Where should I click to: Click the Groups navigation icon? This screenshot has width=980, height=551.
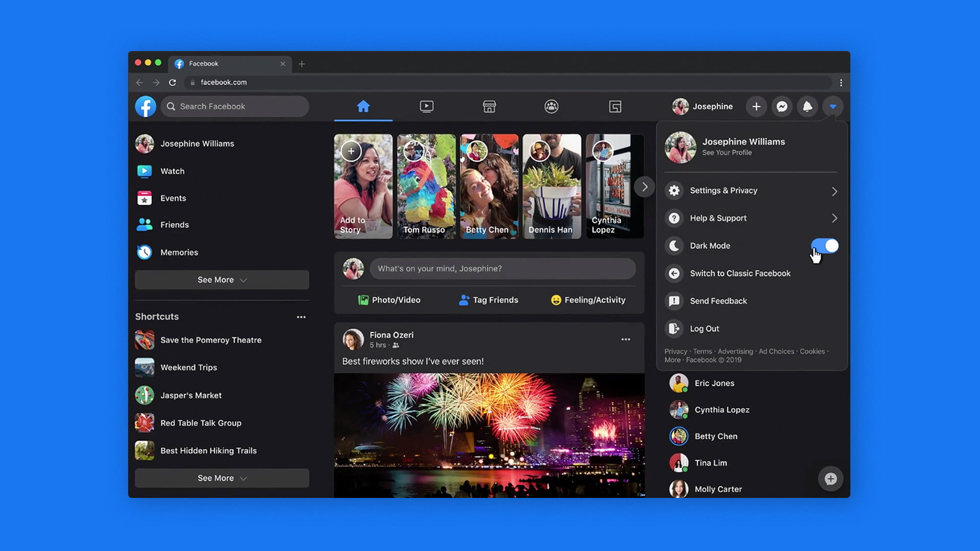click(x=551, y=106)
